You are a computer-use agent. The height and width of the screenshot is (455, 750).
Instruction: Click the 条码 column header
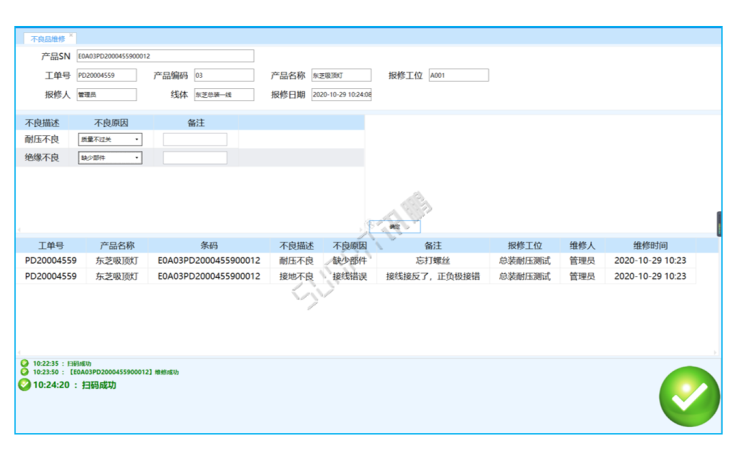[x=209, y=245]
